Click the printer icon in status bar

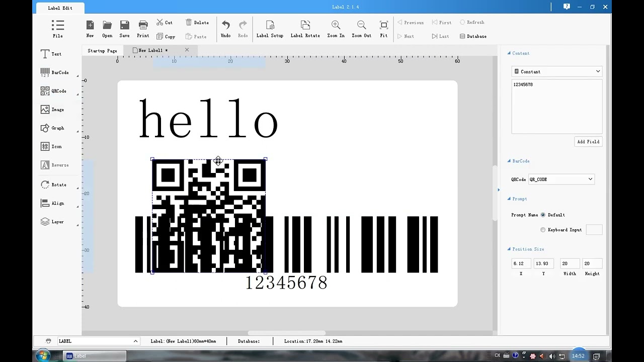click(48, 341)
